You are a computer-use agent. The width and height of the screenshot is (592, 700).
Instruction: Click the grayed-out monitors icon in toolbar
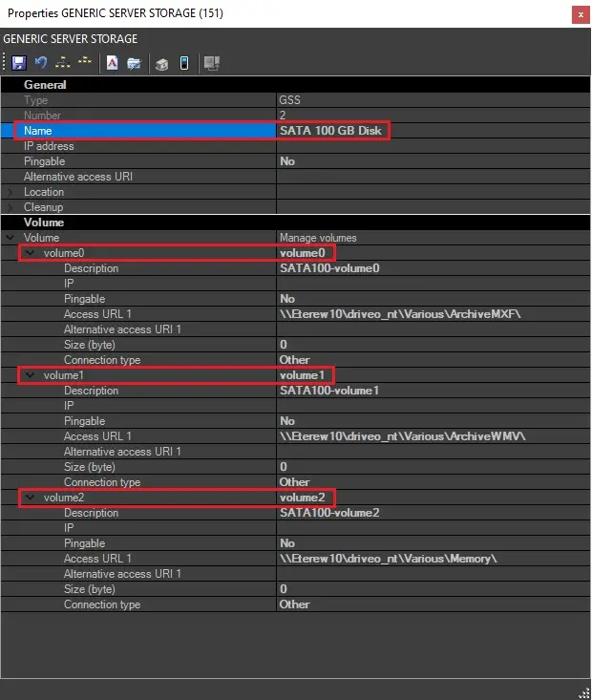[x=212, y=63]
